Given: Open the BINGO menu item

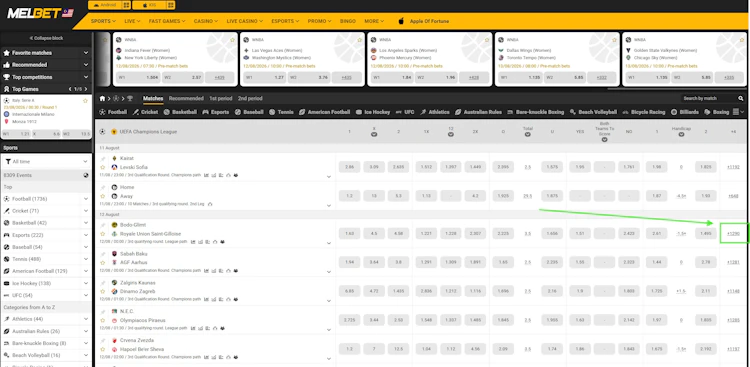Looking at the screenshot, I should 348,21.
